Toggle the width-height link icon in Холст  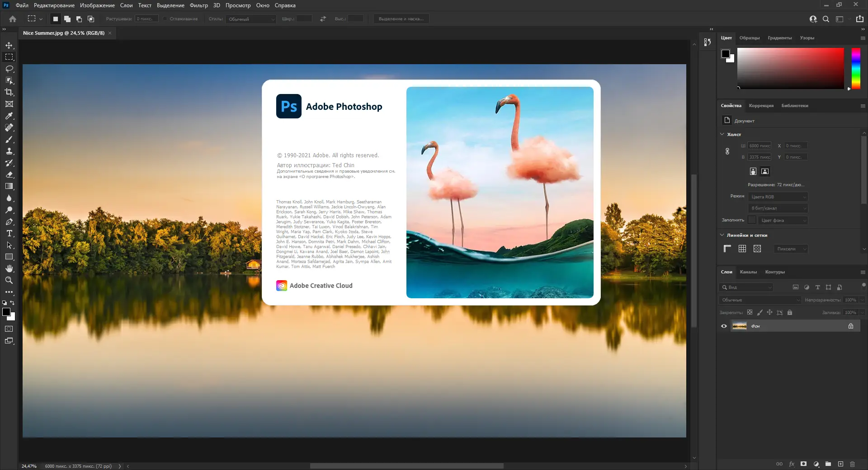tap(727, 151)
